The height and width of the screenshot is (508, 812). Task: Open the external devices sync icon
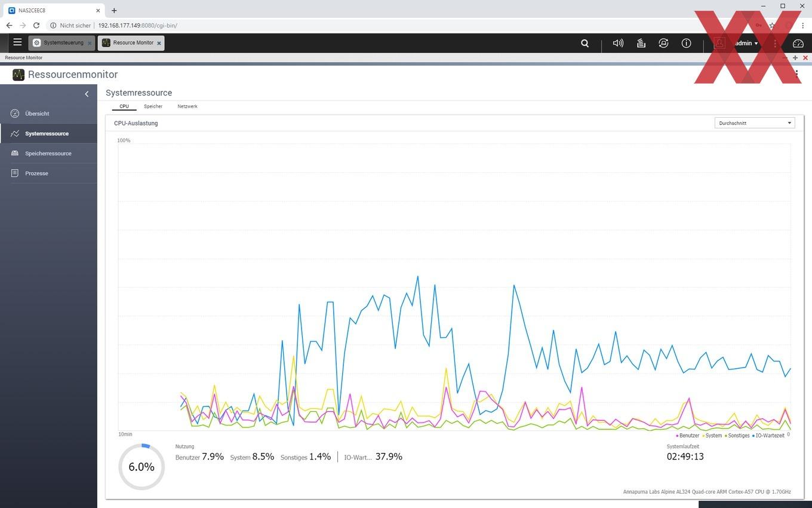[x=663, y=43]
